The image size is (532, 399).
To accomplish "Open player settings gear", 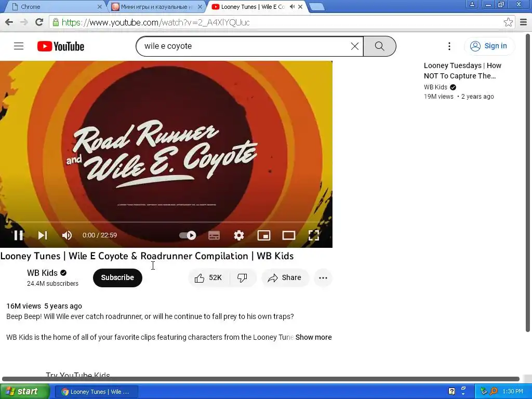I will pos(239,235).
